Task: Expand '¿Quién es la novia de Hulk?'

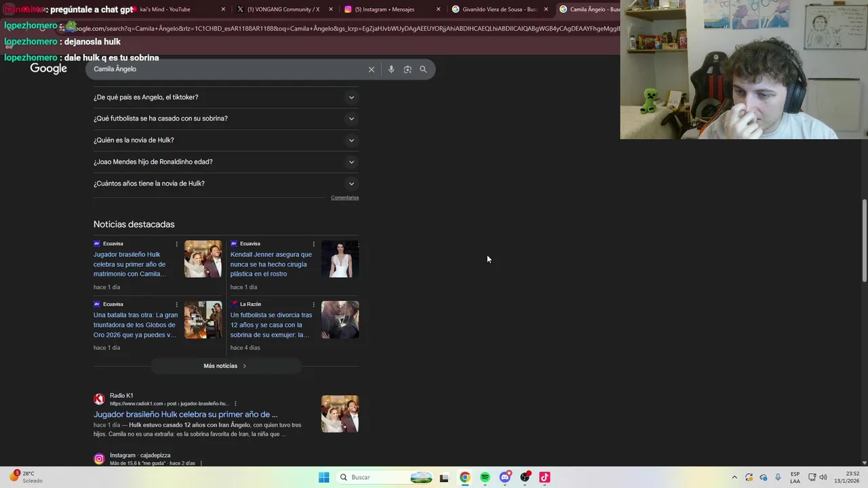Action: click(226, 140)
